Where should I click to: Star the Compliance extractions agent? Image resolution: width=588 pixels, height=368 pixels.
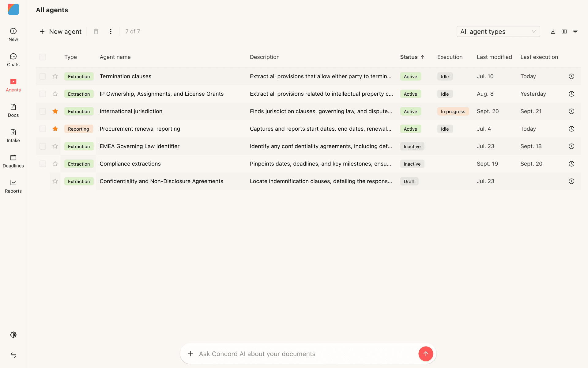coord(55,164)
